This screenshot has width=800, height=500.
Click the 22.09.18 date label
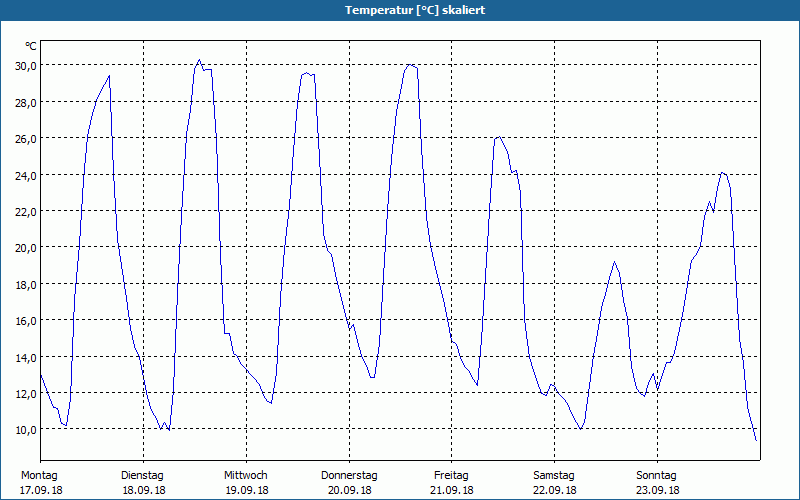tap(555, 490)
